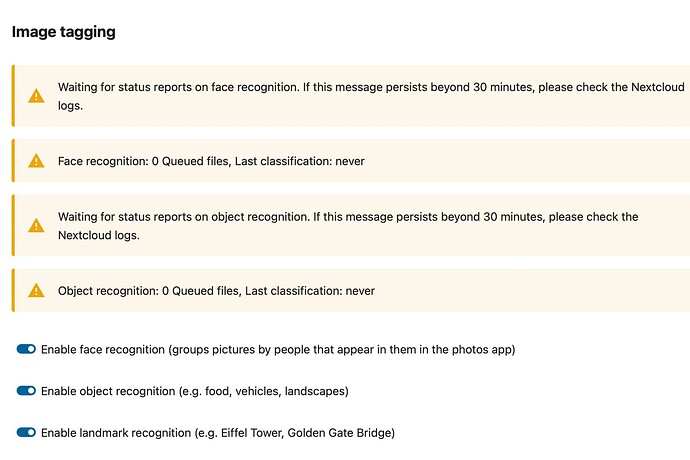Screen dimensions: 690x460
Task: Click the warning icon for face recognition status reports
Action: (x=36, y=96)
